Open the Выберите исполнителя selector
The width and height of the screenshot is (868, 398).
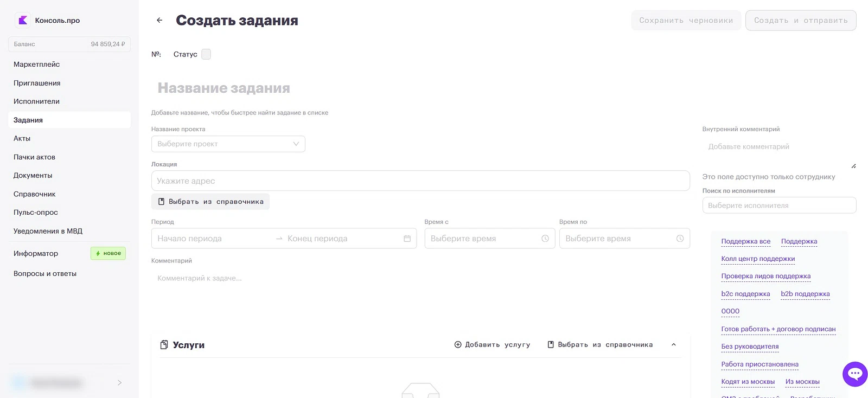click(x=779, y=206)
